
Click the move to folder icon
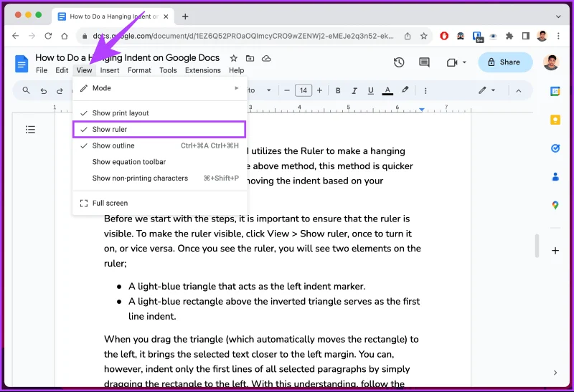click(250, 58)
